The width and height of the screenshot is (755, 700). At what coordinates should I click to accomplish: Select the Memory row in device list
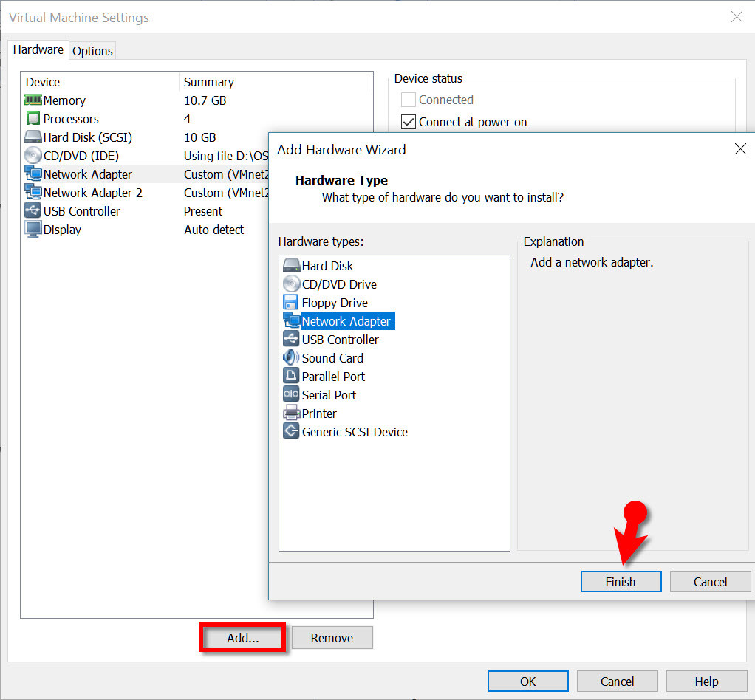point(197,100)
